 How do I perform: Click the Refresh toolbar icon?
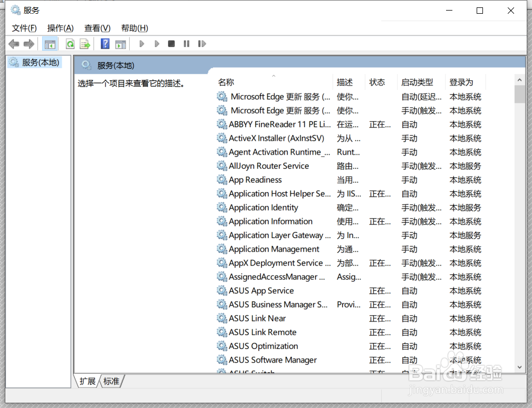point(70,43)
